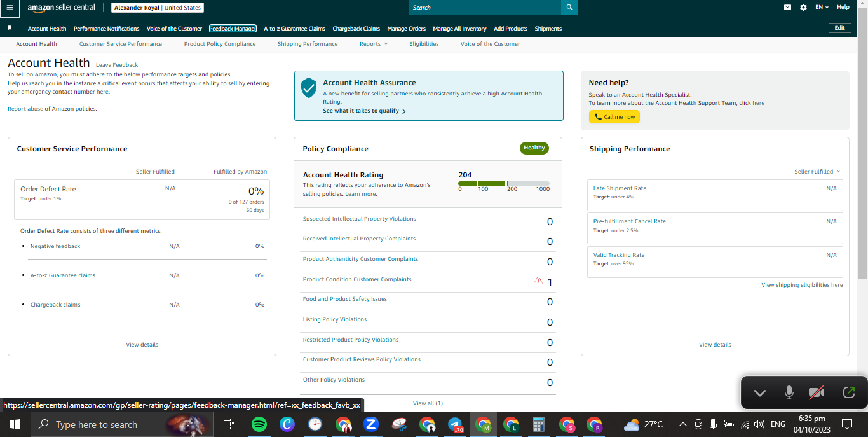Viewport: 868px width, 437px height.
Task: Open A-to-z Guarantee Claims menu item
Action: [294, 29]
